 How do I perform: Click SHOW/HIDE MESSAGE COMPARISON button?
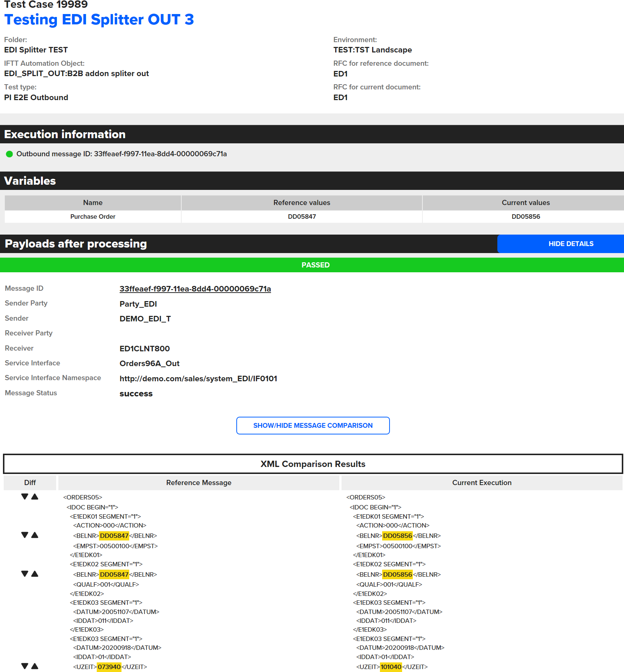pos(313,426)
